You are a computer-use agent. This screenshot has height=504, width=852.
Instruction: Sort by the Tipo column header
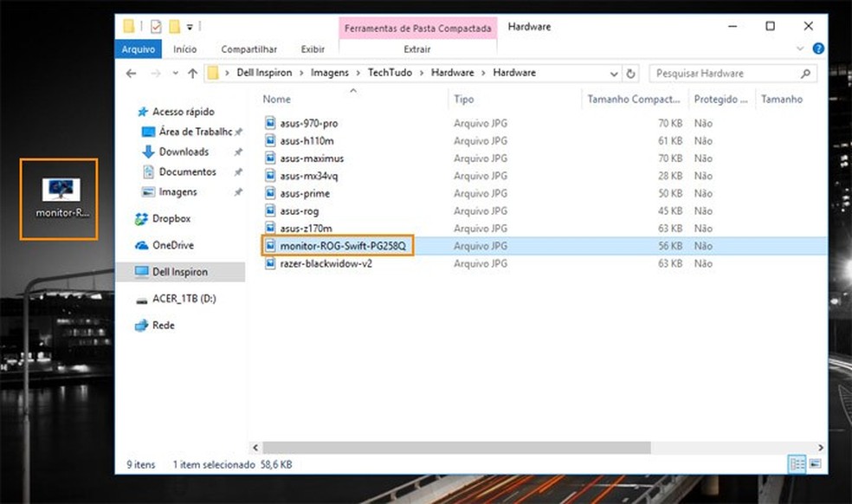464,99
